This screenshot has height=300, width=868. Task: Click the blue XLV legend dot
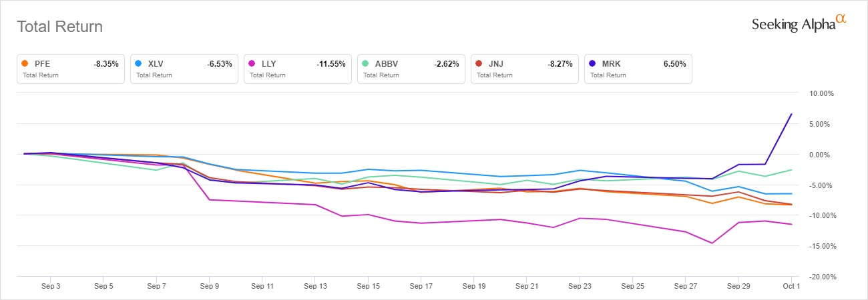coord(138,63)
